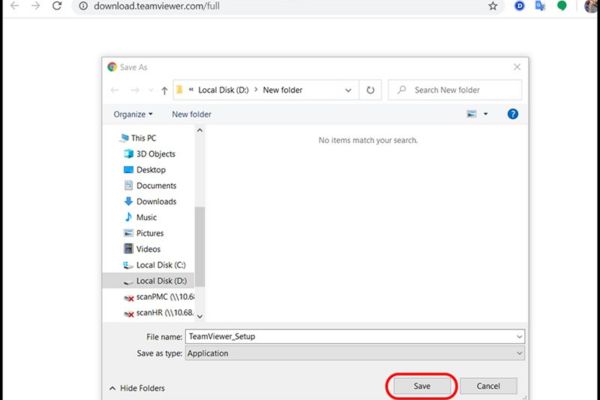Select Downloads folder
The image size is (600, 400).
click(x=150, y=201)
